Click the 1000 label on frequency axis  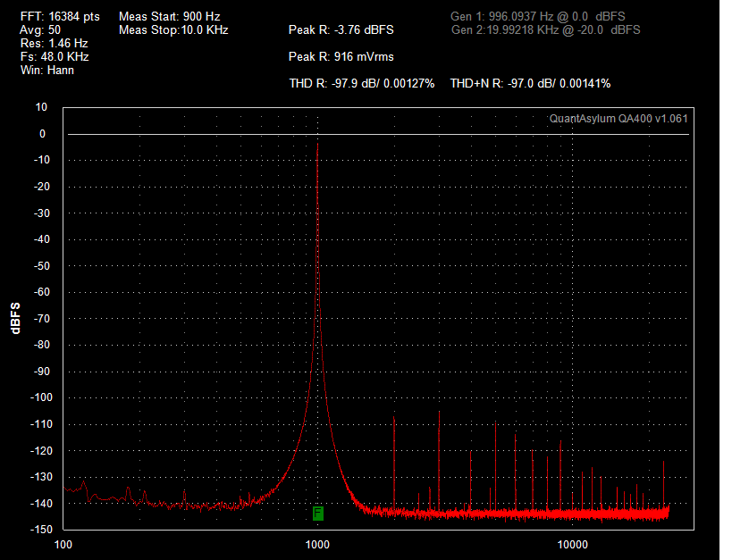[x=317, y=545]
